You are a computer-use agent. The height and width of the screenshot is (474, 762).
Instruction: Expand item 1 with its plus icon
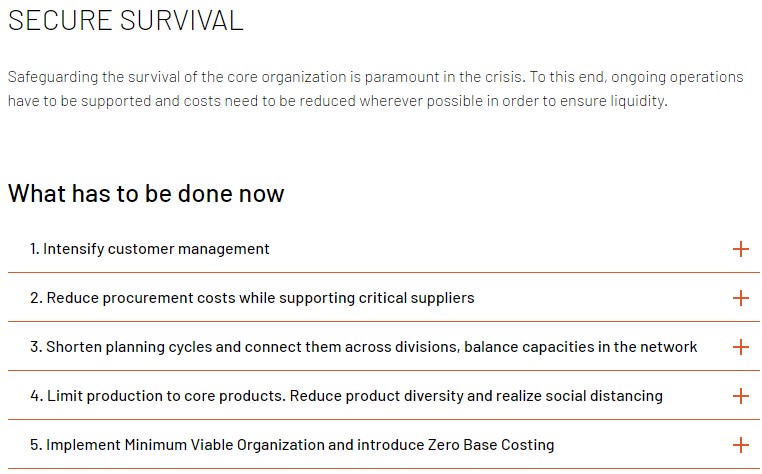click(741, 249)
